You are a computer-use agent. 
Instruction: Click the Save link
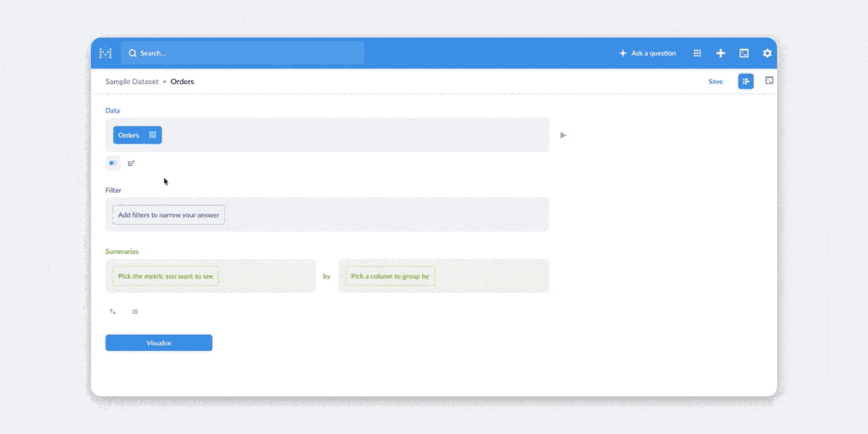click(x=715, y=81)
